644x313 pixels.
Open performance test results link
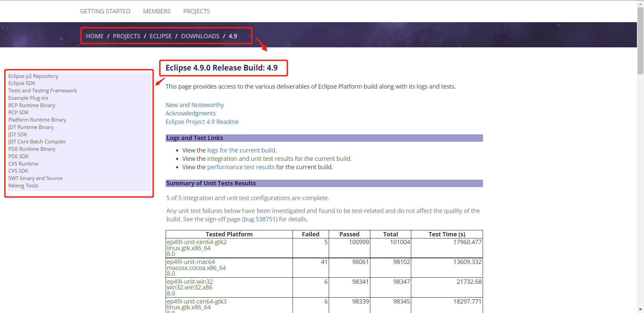click(241, 167)
